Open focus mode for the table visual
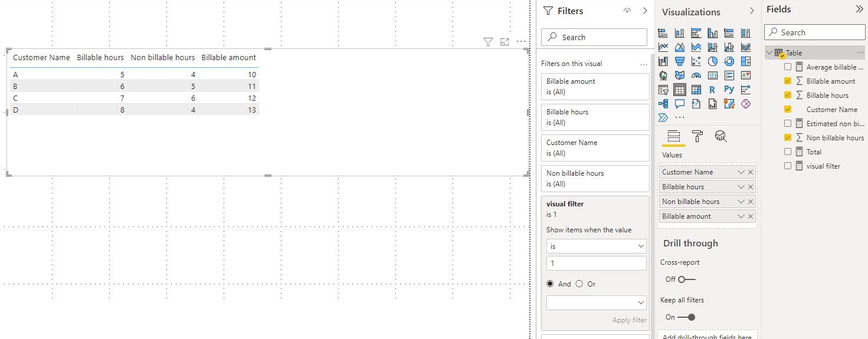 pyautogui.click(x=505, y=42)
